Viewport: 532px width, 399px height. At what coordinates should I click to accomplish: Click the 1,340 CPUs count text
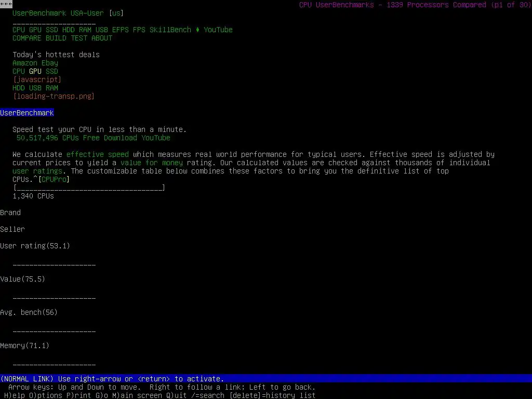click(x=33, y=196)
